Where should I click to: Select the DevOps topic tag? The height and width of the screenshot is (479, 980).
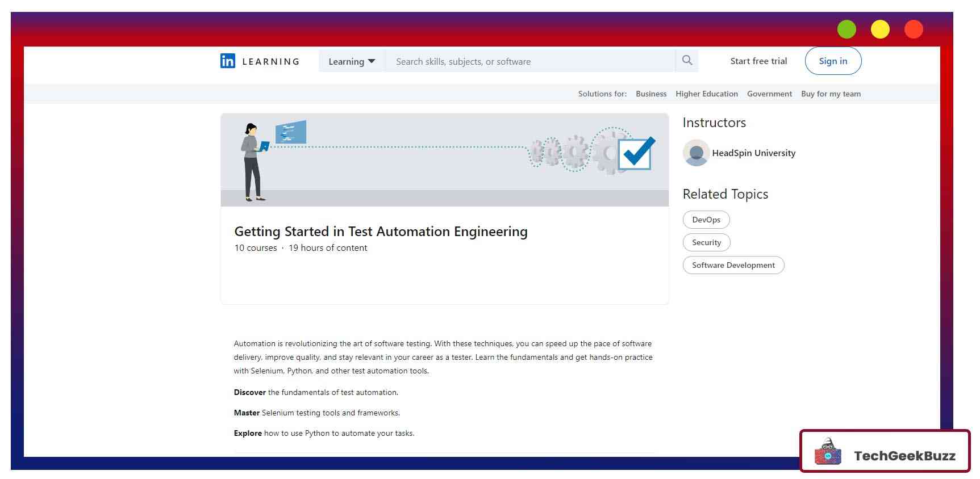(706, 220)
